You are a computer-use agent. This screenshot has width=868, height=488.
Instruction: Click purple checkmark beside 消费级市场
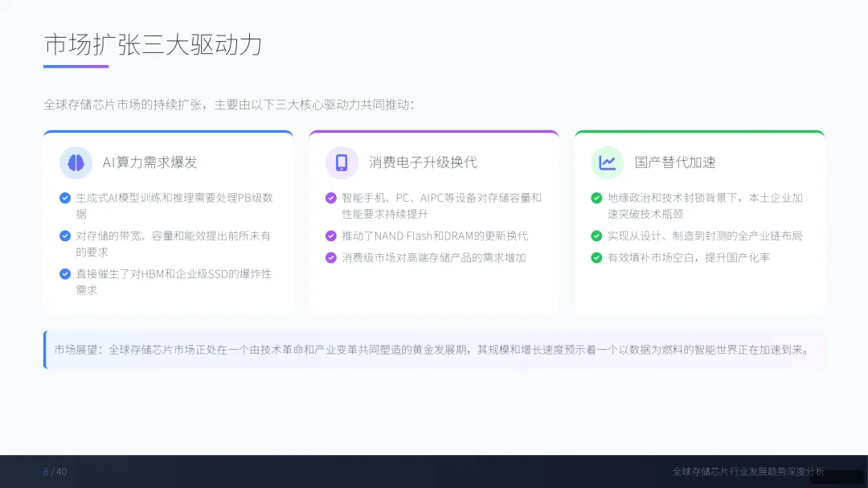(330, 257)
